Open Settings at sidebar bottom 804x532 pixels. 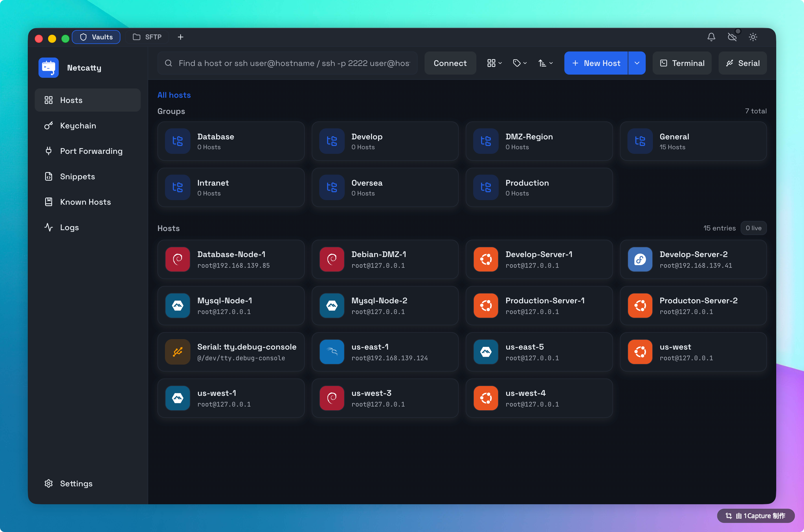(76, 483)
